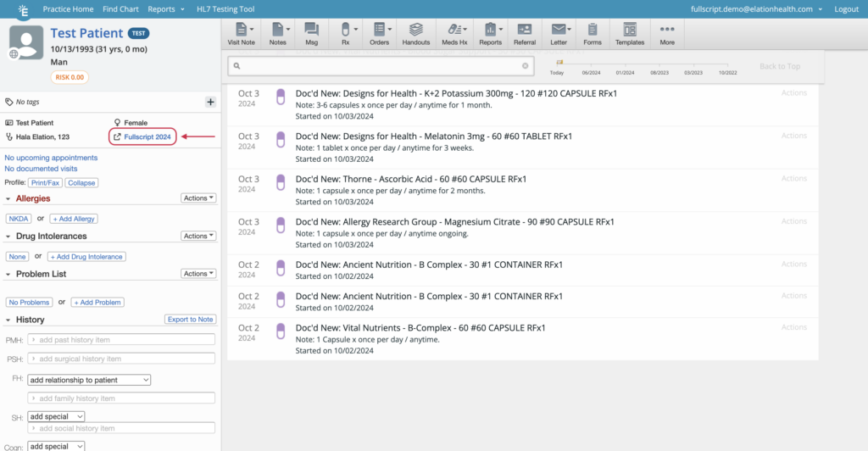This screenshot has height=451, width=868.
Task: Click the Export to Note button
Action: pos(190,320)
